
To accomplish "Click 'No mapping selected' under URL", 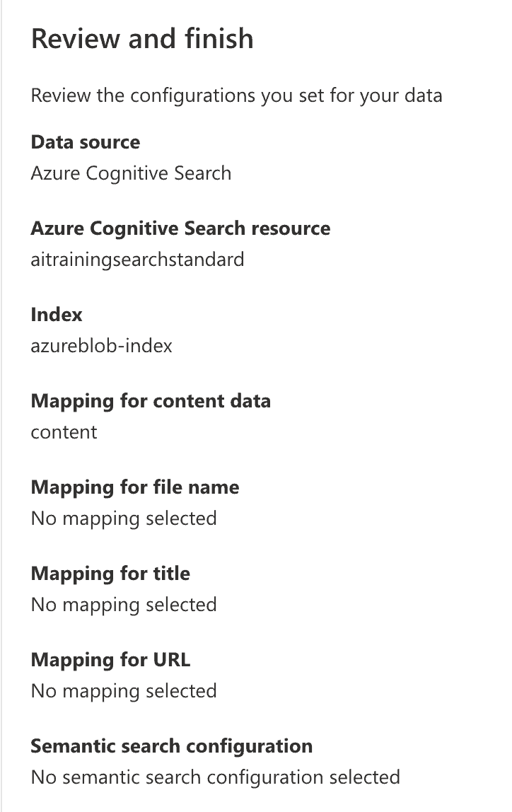I will click(x=124, y=691).
